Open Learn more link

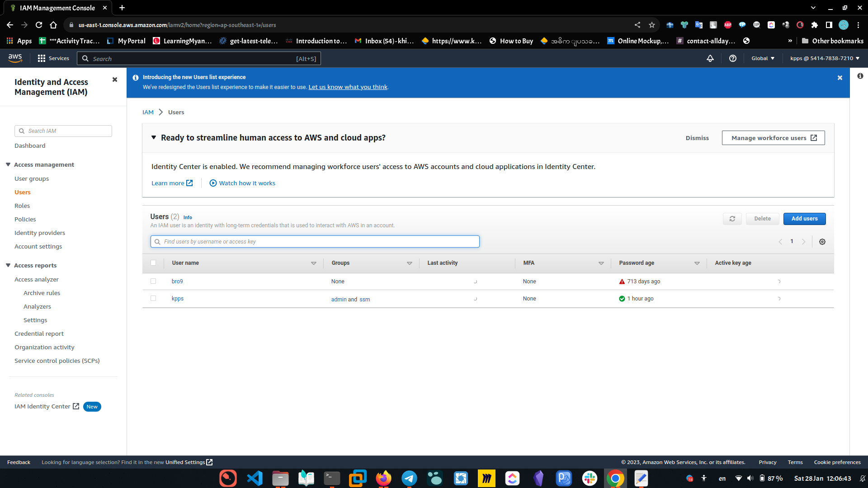(x=172, y=183)
